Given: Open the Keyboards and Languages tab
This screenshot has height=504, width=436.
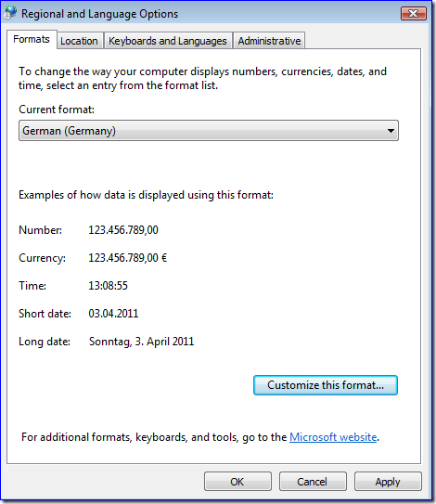Looking at the screenshot, I should pyautogui.click(x=168, y=41).
